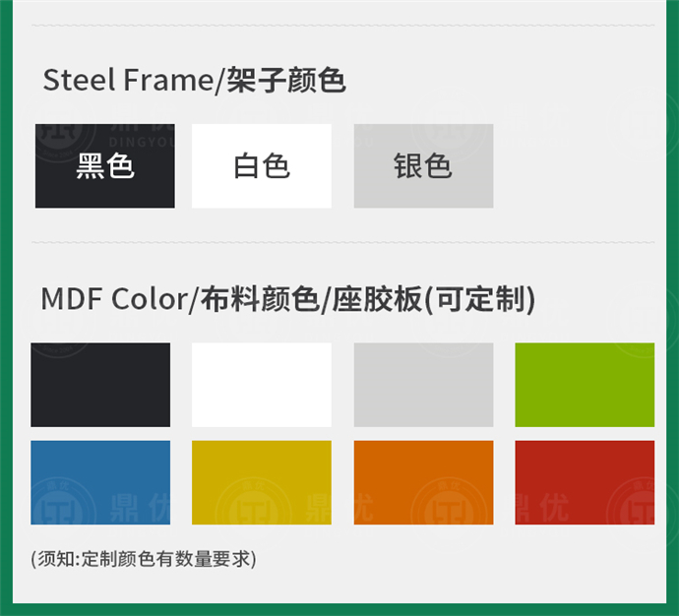The image size is (679, 616).
Task: Choose the white 白色 frame color option
Action: 262,166
